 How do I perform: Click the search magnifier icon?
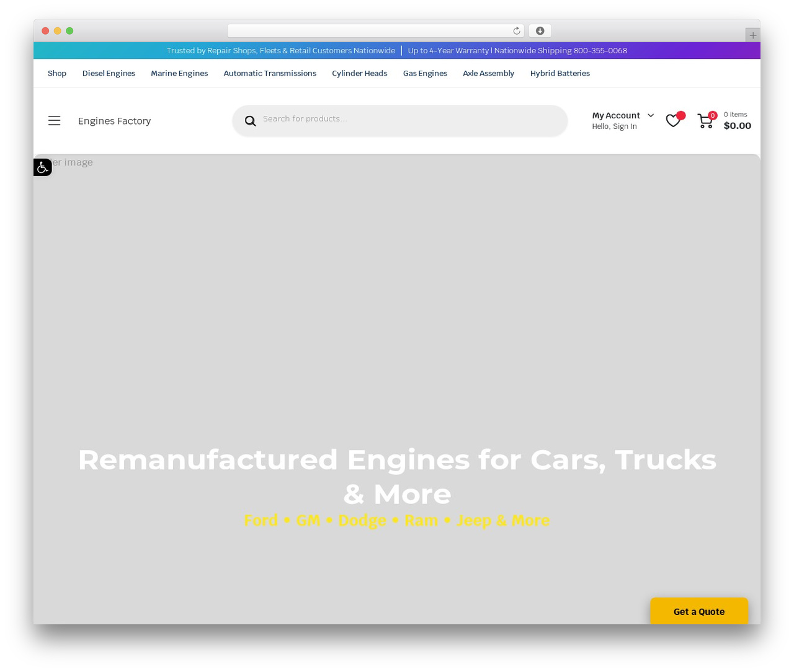click(250, 121)
